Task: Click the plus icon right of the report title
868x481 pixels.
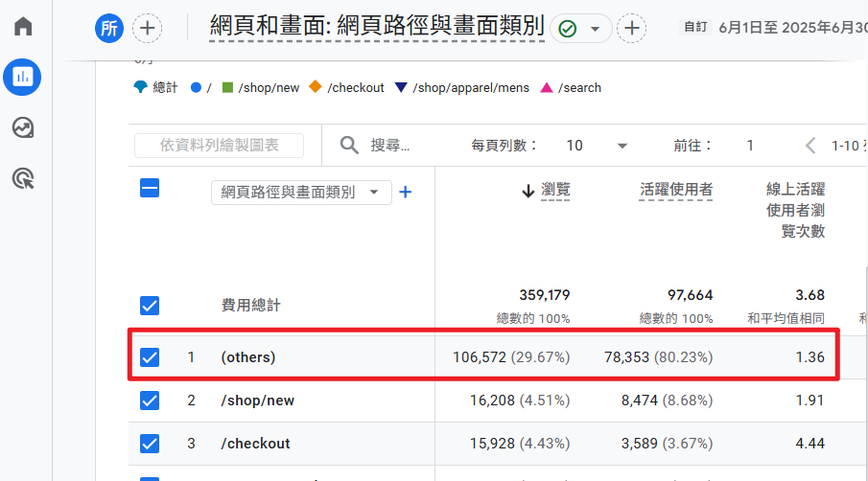Action: click(630, 28)
